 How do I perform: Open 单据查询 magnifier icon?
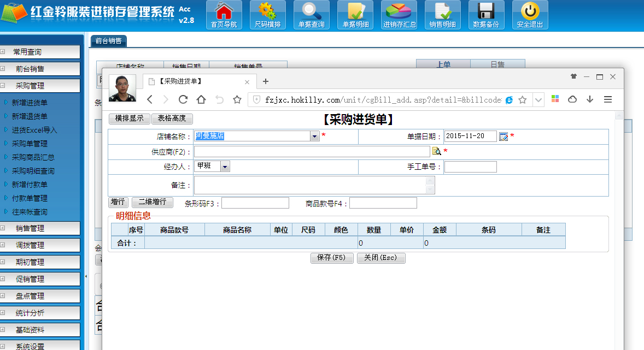[311, 12]
